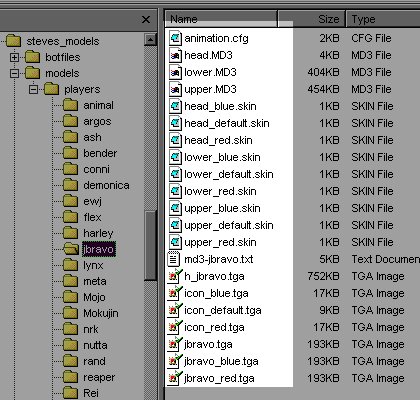Select the animation.cfg file icon
Image resolution: width=420 pixels, height=400 pixels.
(175, 38)
